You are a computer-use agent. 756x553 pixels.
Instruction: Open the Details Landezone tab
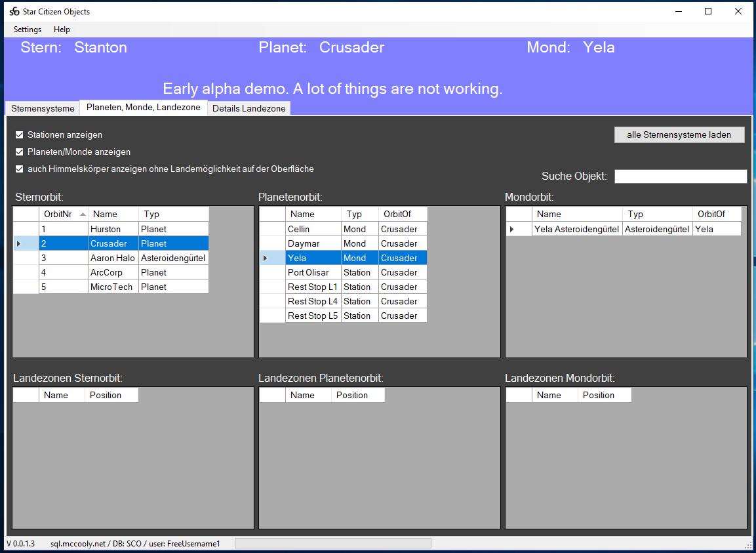[249, 109]
